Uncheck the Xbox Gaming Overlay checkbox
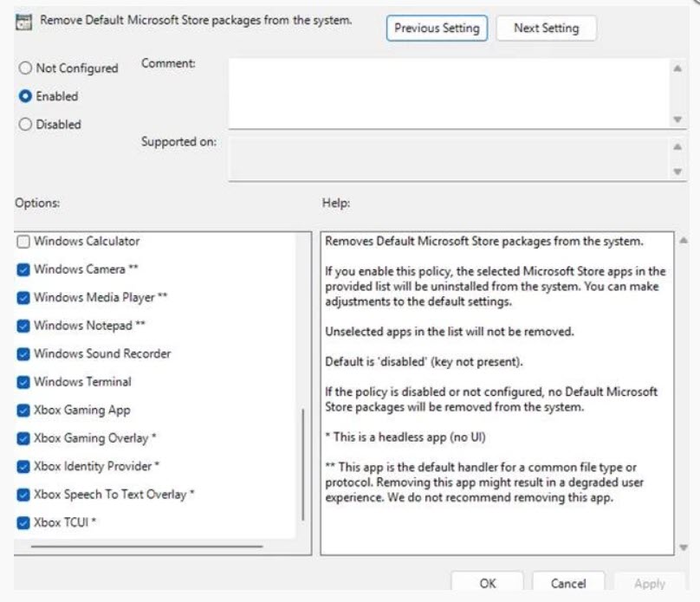 (23, 438)
